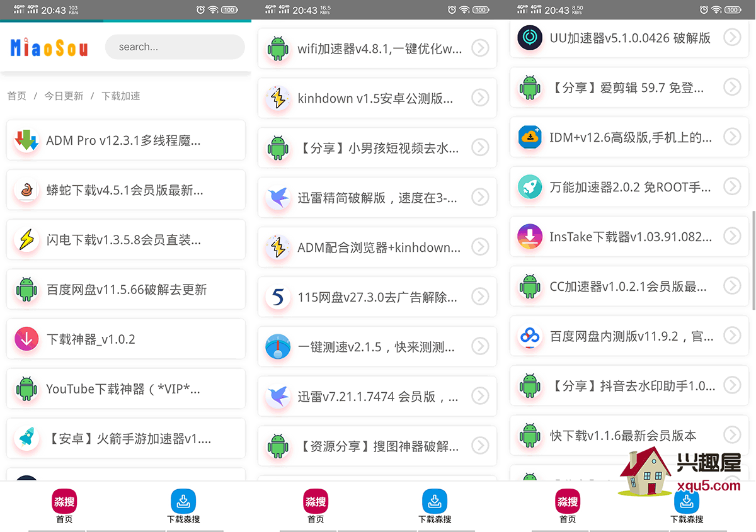Screen dimensions: 756x532
Task: Tap the IDM+v12.6 cloud download icon
Action: pyautogui.click(x=530, y=137)
